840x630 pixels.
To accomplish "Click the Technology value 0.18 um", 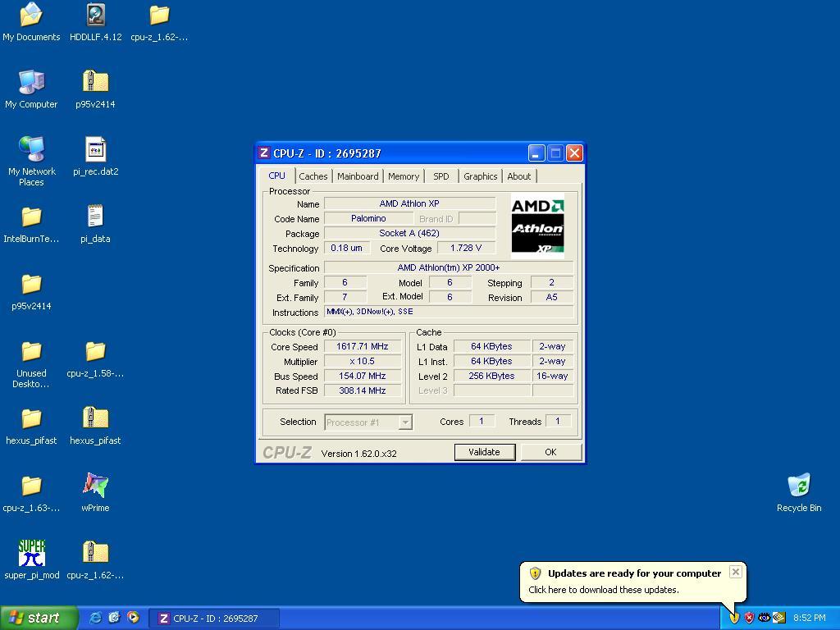I will click(347, 248).
